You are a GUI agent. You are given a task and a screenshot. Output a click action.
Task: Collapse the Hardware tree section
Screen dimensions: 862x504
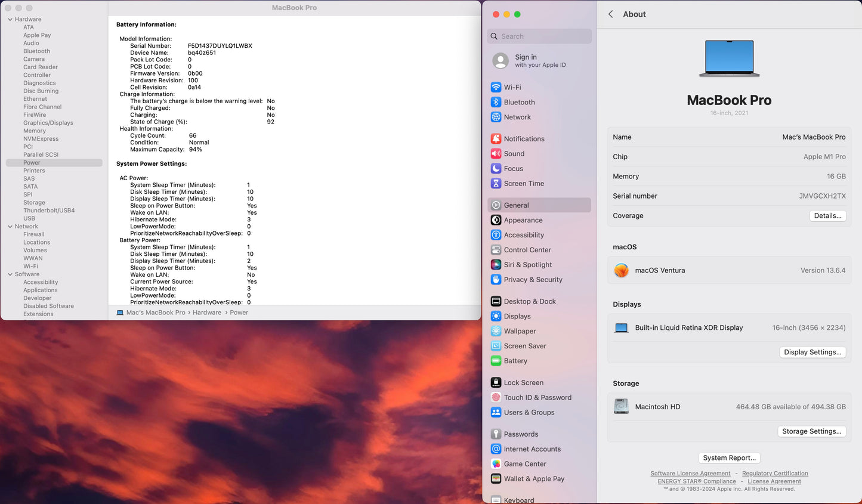[10, 20]
